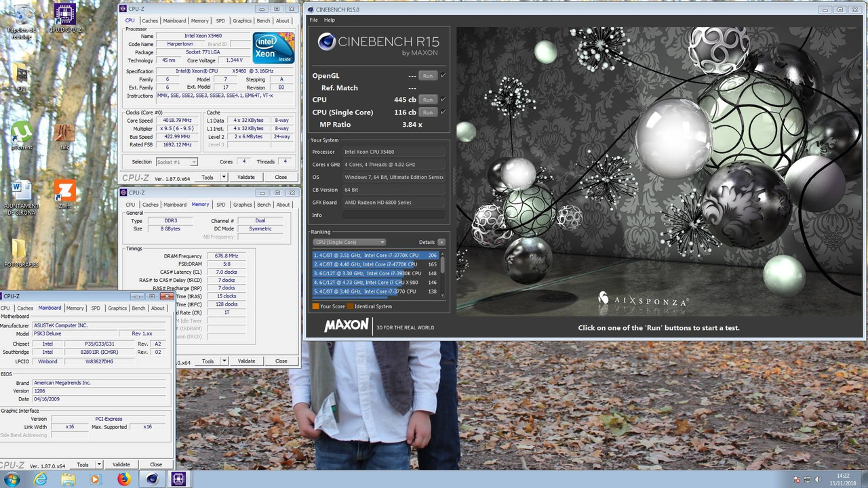Switch to Cinebench via taskbar icon
The height and width of the screenshot is (488, 868).
click(152, 479)
